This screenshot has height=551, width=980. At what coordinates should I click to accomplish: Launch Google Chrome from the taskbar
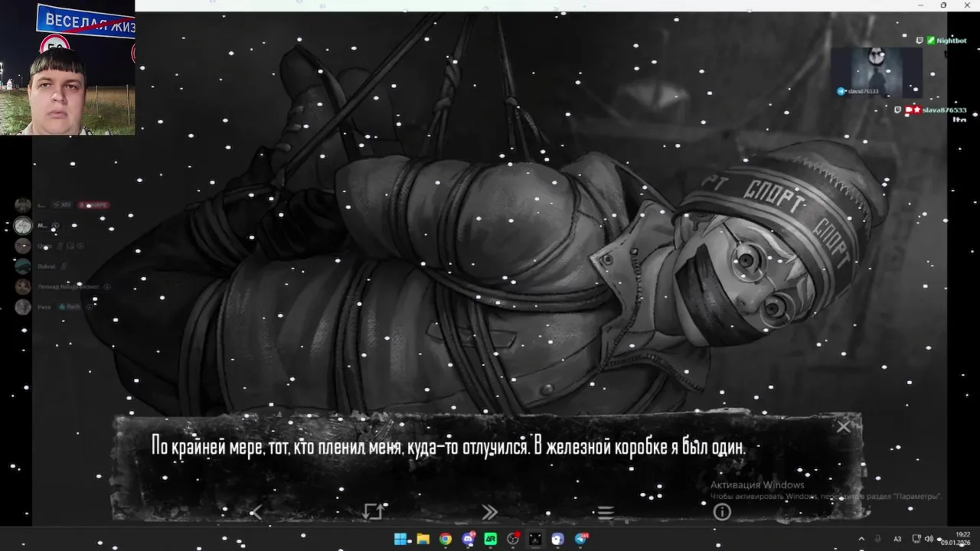pyautogui.click(x=446, y=539)
